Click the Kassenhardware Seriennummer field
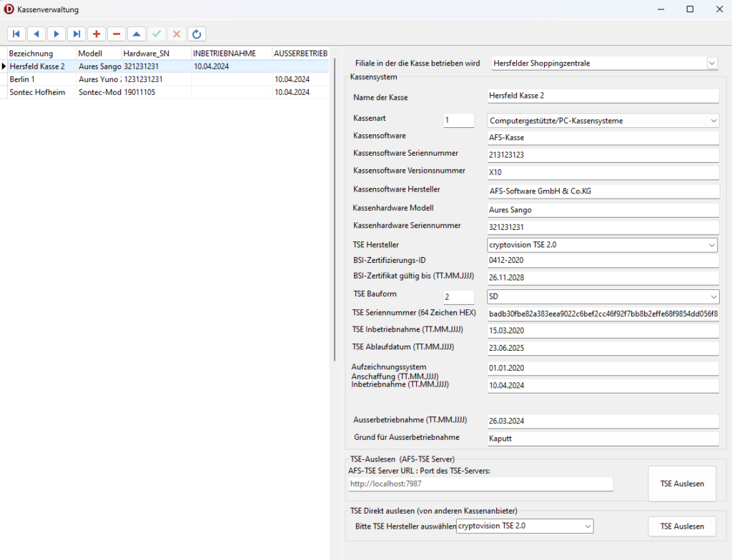 pos(603,227)
